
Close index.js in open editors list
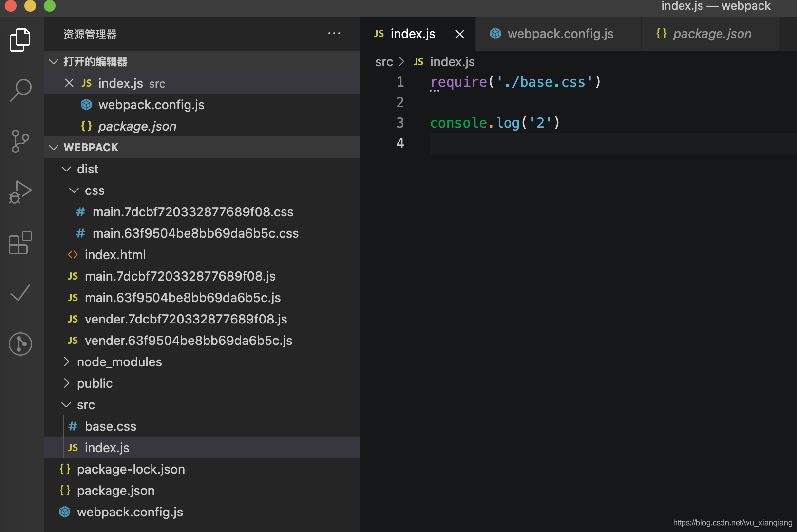pos(69,83)
